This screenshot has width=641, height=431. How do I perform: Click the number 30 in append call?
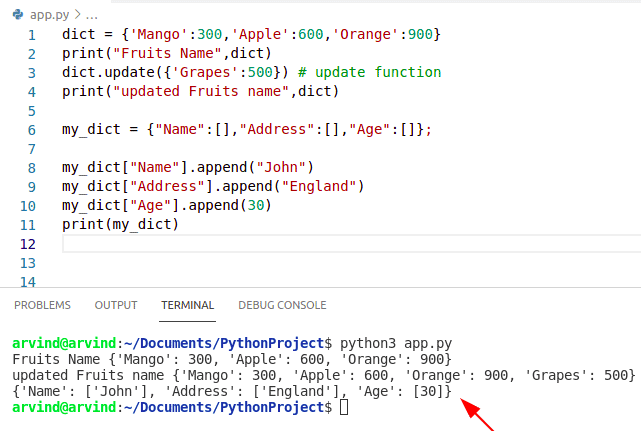click(x=256, y=205)
